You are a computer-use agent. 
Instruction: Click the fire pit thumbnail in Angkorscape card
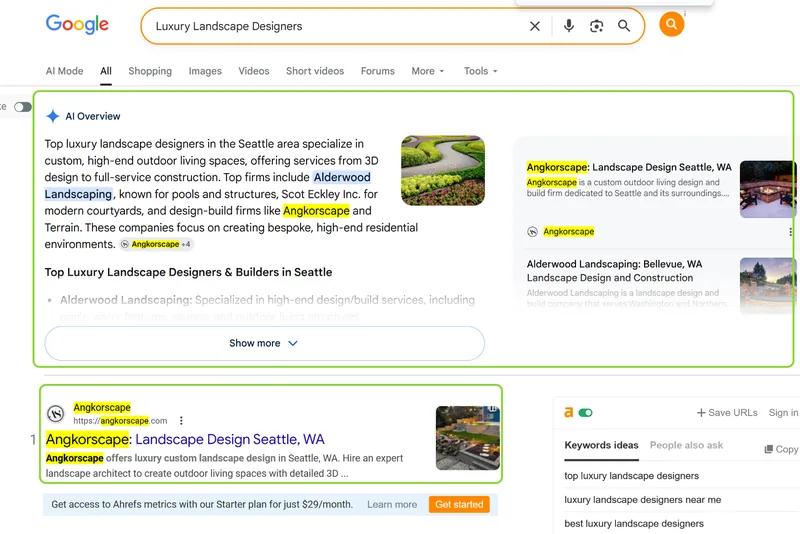[768, 189]
